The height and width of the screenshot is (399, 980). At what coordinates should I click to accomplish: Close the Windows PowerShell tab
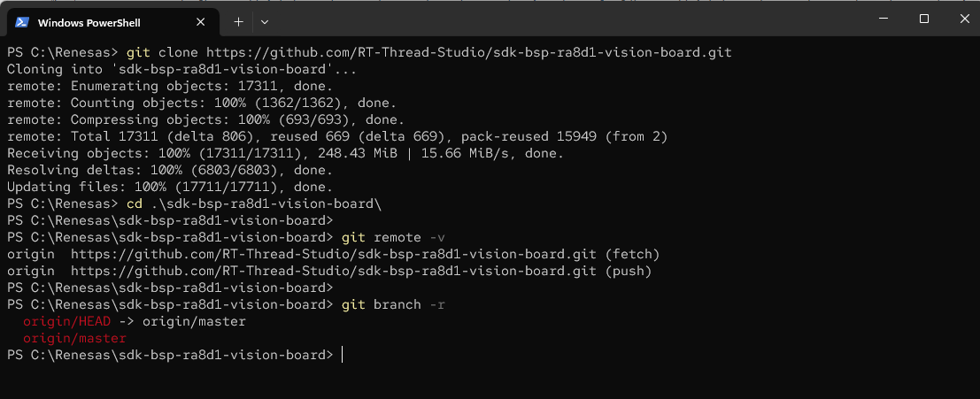tap(204, 22)
